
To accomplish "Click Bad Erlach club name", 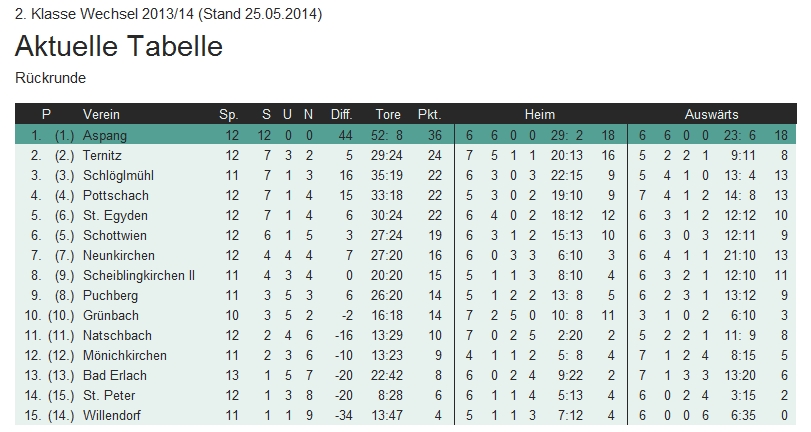I will (114, 375).
